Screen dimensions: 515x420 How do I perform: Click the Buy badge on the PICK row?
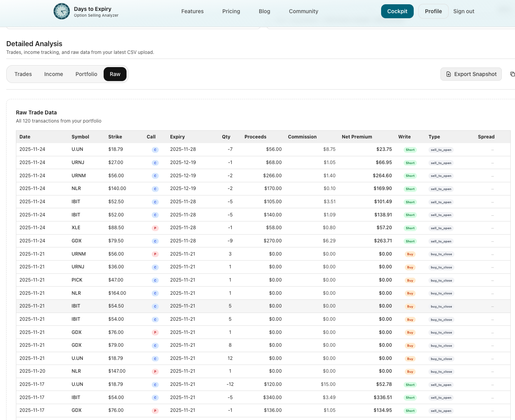pyautogui.click(x=410, y=280)
